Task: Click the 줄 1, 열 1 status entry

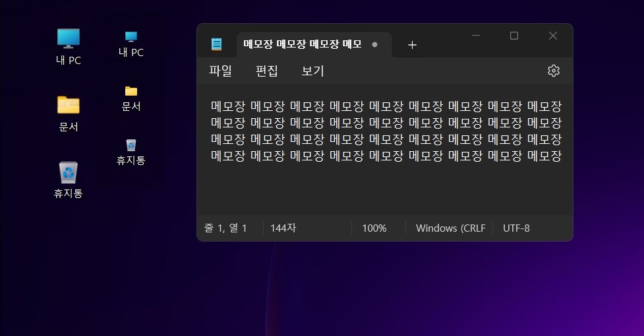Action: coord(225,228)
